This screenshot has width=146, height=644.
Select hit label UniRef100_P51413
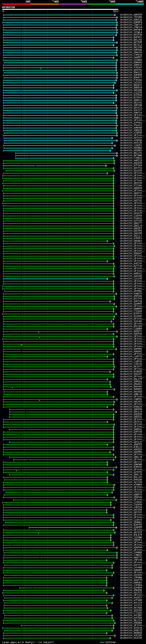tap(131, 125)
